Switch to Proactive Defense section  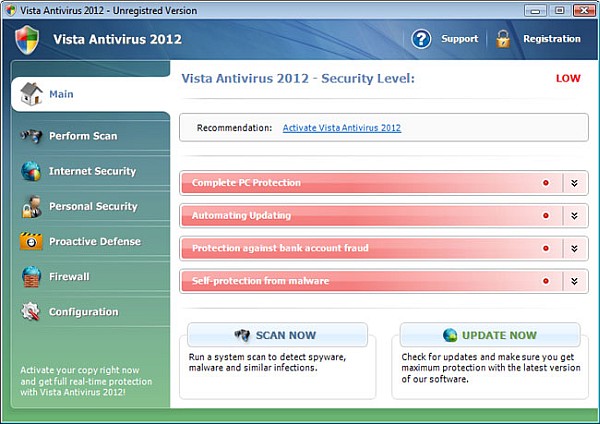tap(95, 241)
